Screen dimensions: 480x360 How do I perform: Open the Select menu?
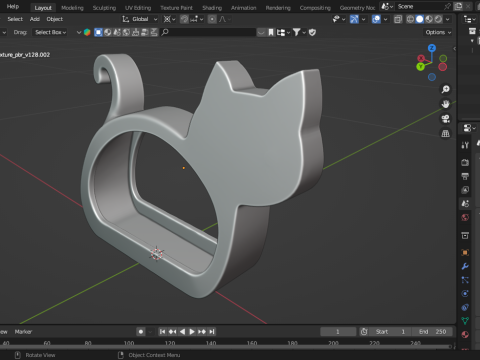pyautogui.click(x=15, y=19)
